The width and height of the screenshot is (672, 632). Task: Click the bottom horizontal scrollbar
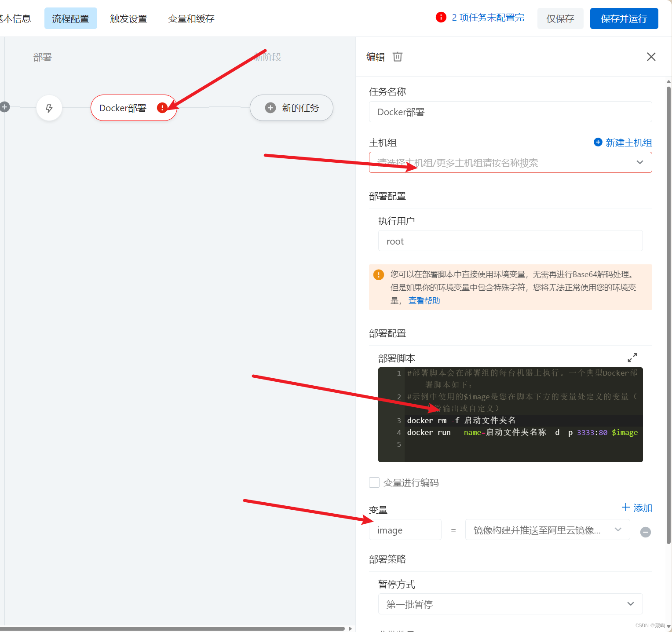coord(172,628)
